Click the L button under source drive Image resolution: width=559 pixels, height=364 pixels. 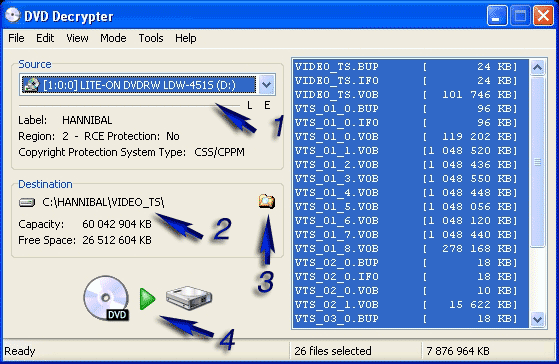point(250,106)
